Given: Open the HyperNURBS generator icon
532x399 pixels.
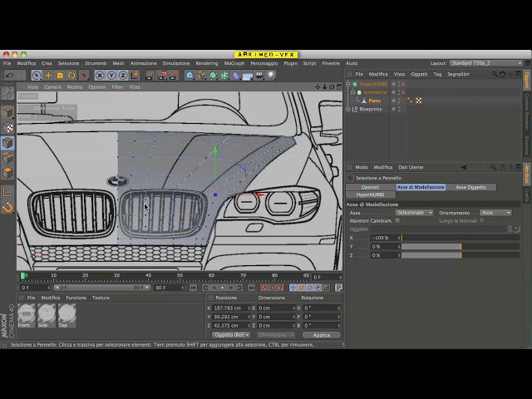Looking at the screenshot, I should 213,76.
